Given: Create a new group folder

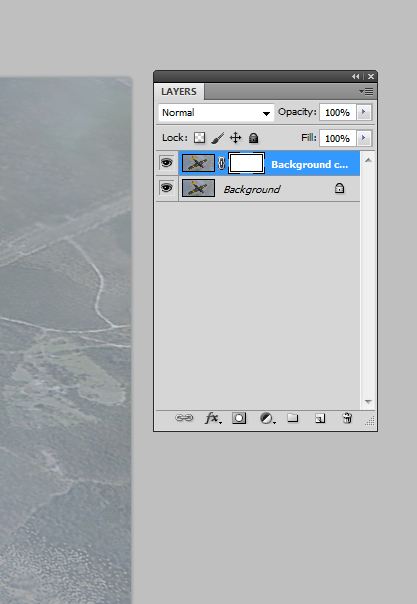Looking at the screenshot, I should click(x=293, y=418).
